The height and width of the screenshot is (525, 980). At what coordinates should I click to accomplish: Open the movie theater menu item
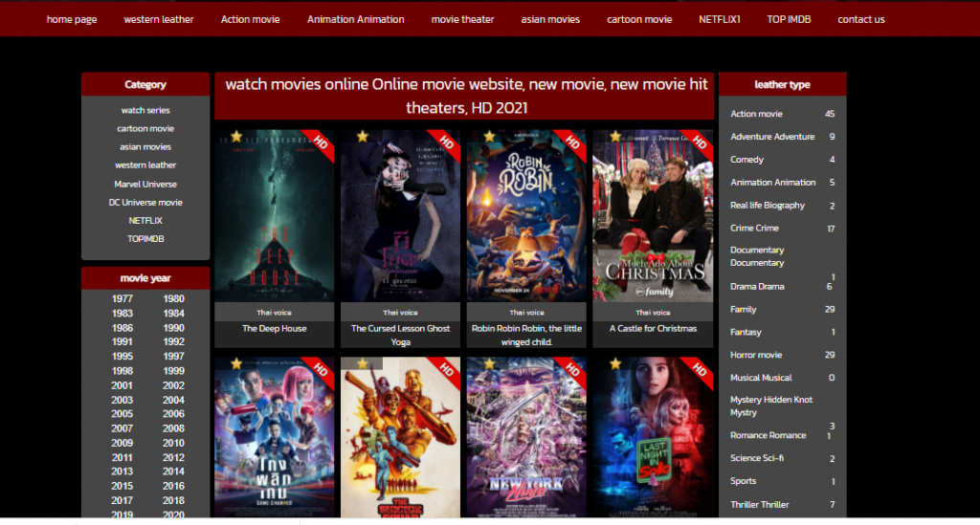462,19
